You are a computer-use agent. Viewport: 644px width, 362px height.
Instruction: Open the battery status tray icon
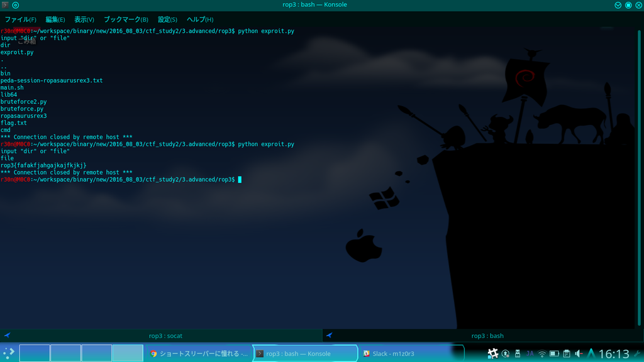(x=554, y=353)
